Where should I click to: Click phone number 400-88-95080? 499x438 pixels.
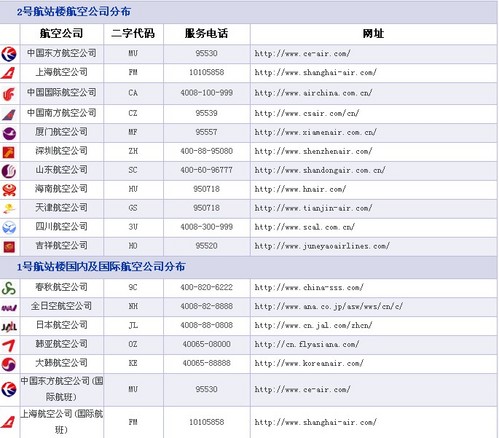[x=207, y=151]
